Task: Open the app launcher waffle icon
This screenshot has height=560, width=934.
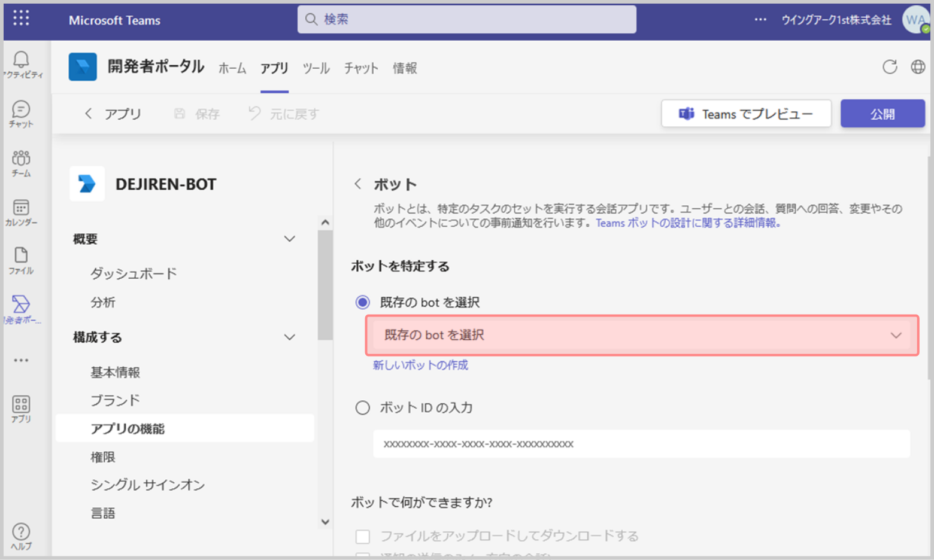Action: pos(21,19)
